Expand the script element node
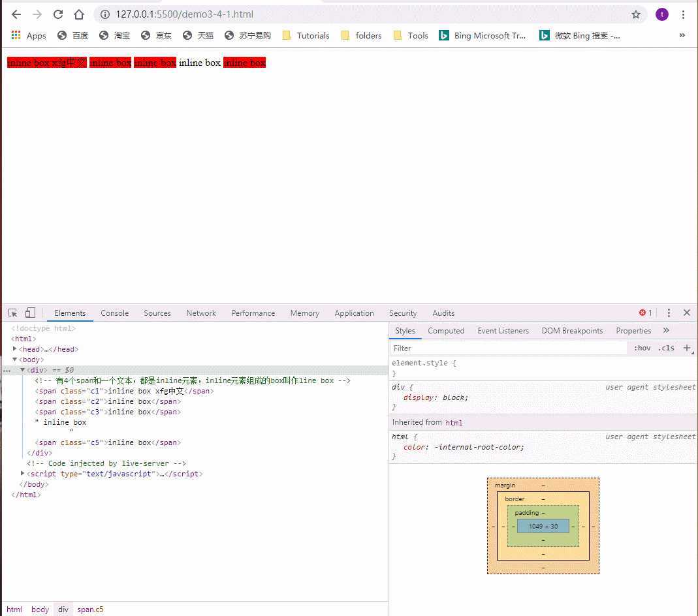The width and height of the screenshot is (698, 616). (22, 474)
